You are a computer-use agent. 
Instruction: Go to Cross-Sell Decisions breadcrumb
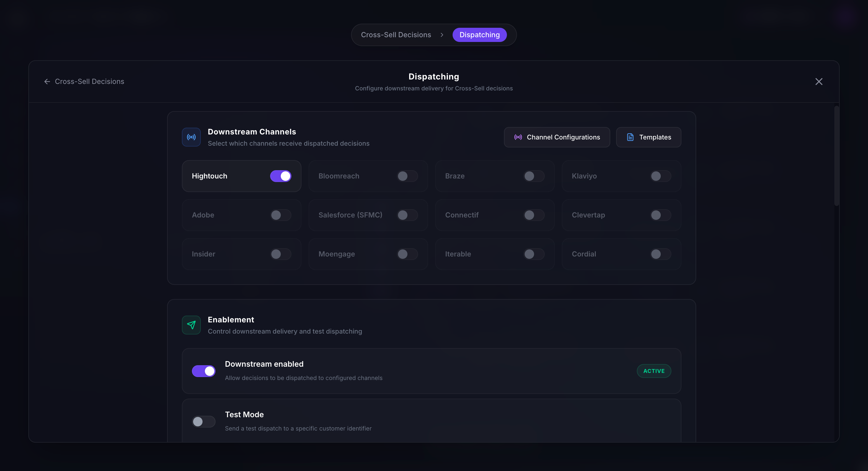tap(396, 35)
